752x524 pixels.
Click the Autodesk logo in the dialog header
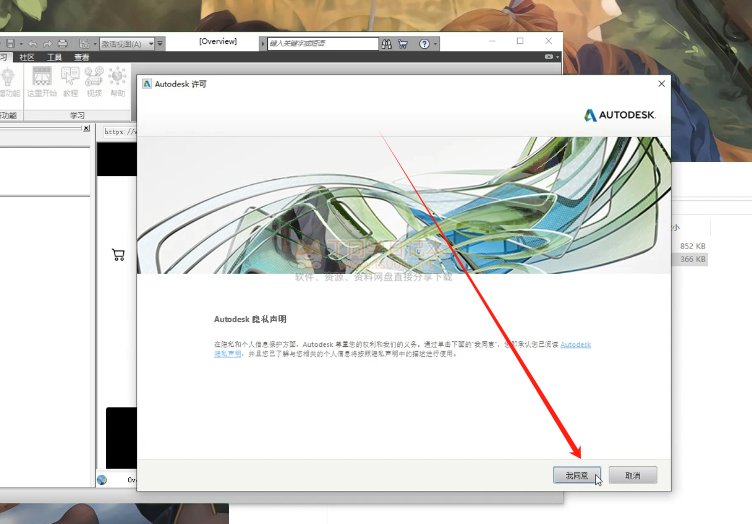[x=619, y=115]
